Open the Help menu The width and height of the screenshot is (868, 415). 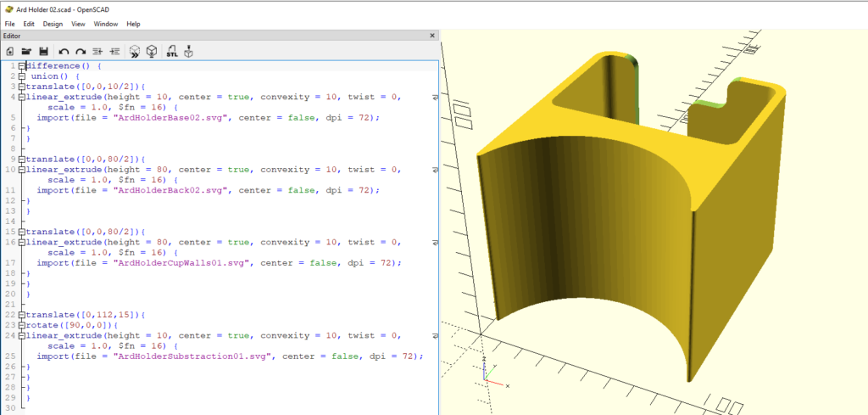point(133,24)
